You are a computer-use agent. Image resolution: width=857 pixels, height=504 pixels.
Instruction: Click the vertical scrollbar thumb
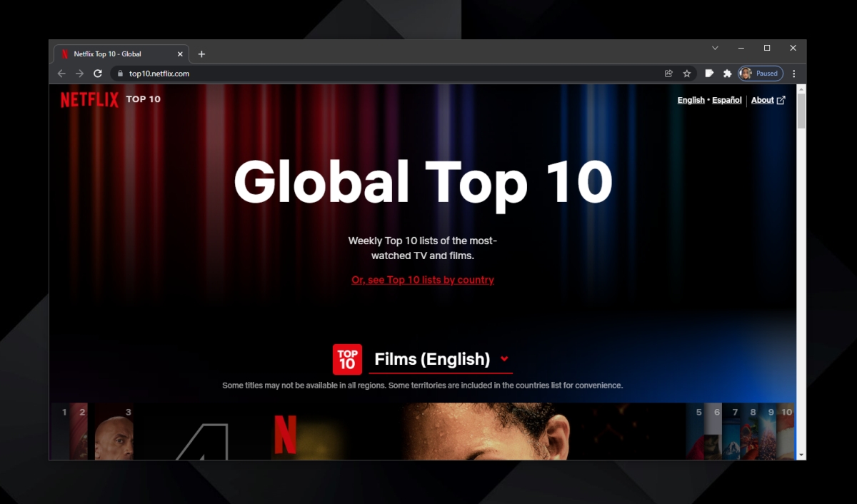801,111
